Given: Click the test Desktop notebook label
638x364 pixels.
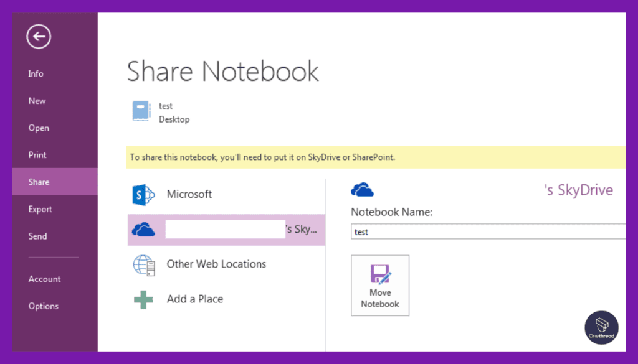Looking at the screenshot, I should pos(174,113).
